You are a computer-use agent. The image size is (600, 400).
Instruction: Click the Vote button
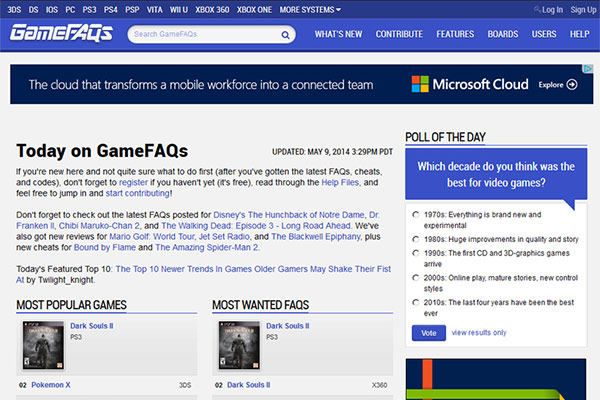pyautogui.click(x=429, y=333)
